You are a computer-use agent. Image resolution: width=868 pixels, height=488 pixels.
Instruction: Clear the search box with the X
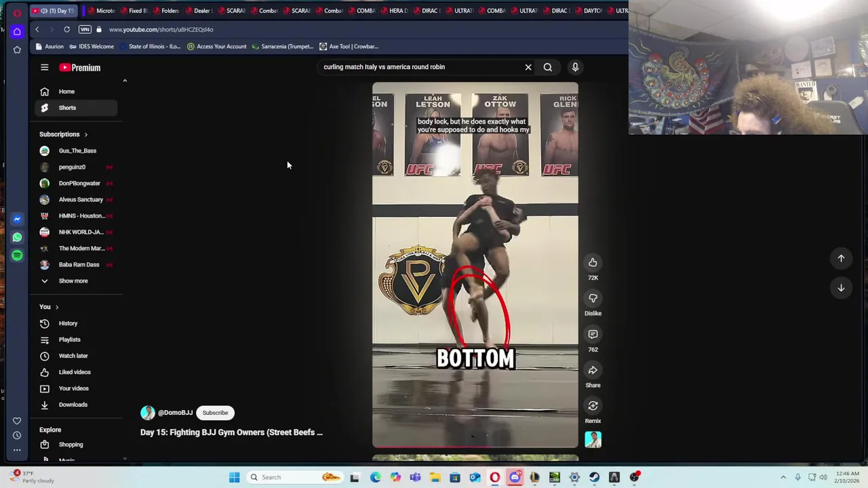[528, 67]
